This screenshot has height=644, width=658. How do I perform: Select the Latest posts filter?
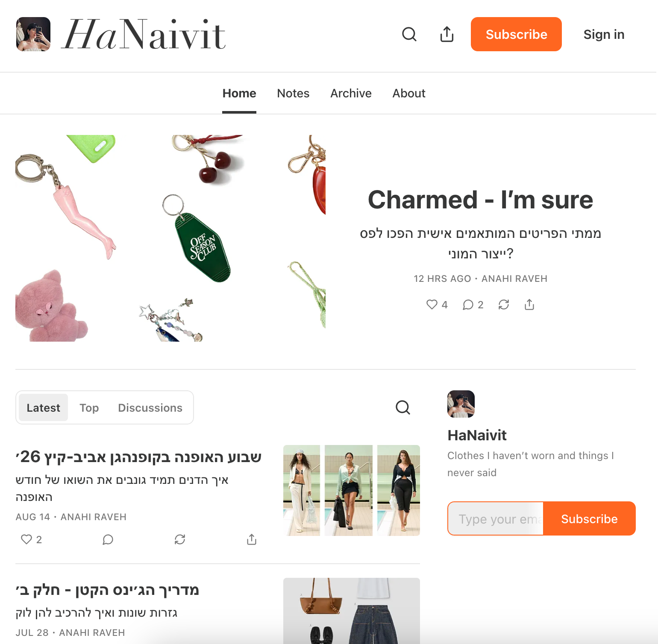43,408
